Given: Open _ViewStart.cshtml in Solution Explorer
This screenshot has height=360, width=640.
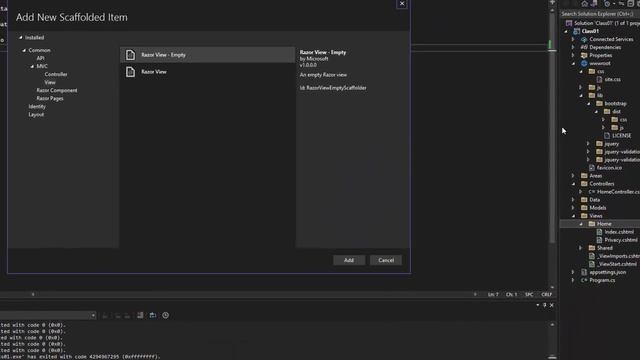Looking at the screenshot, I should (x=617, y=264).
